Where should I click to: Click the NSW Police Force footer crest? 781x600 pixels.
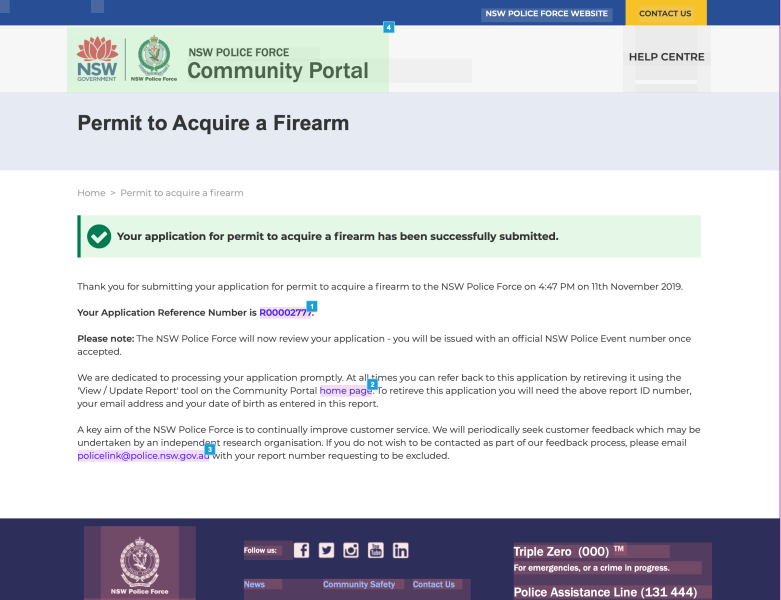coord(139,566)
